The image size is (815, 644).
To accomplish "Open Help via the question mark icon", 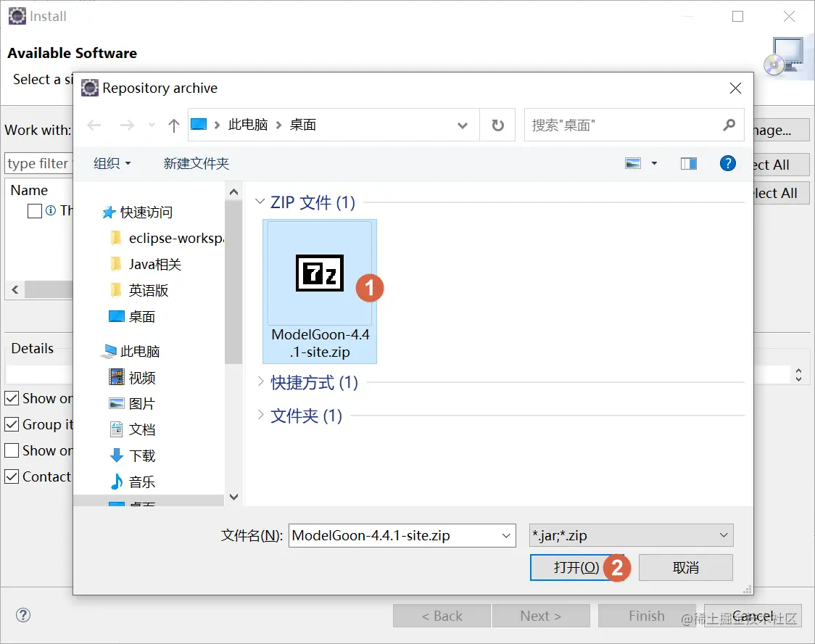I will click(x=727, y=163).
